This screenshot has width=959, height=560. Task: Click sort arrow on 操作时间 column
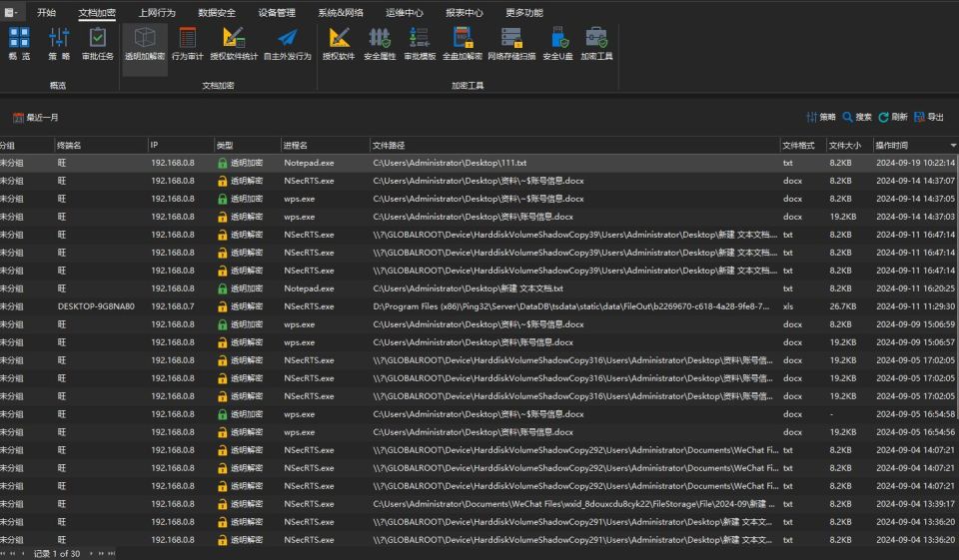click(953, 146)
